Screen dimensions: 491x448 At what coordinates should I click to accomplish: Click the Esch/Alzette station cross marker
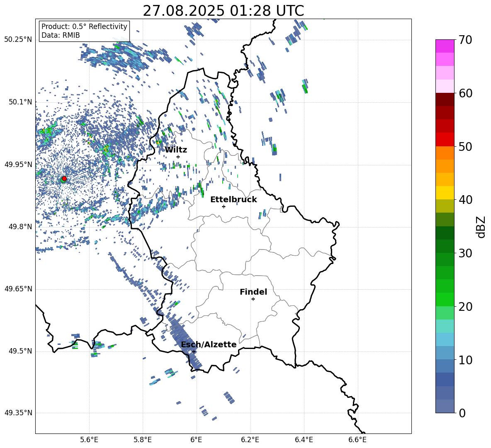click(x=194, y=351)
